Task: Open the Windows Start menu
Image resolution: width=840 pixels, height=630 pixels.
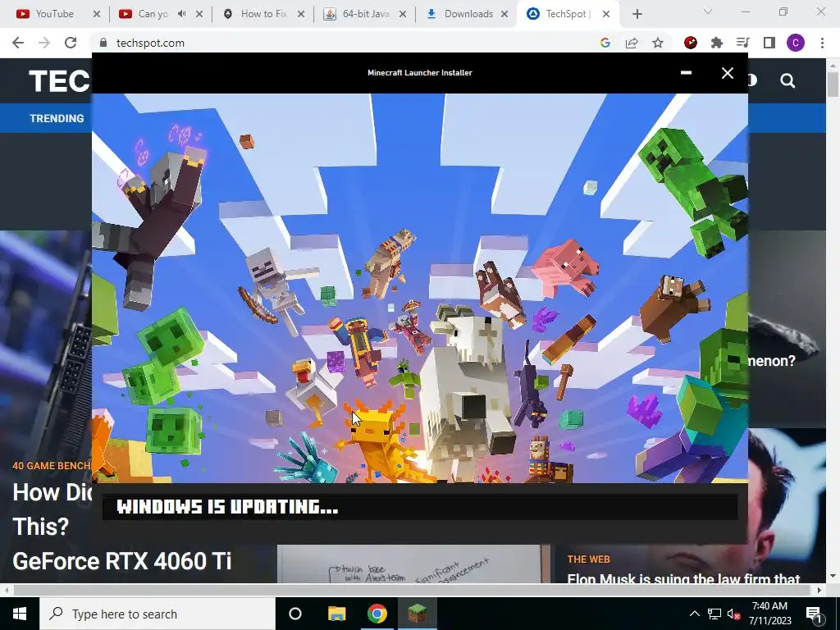Action: click(x=20, y=614)
